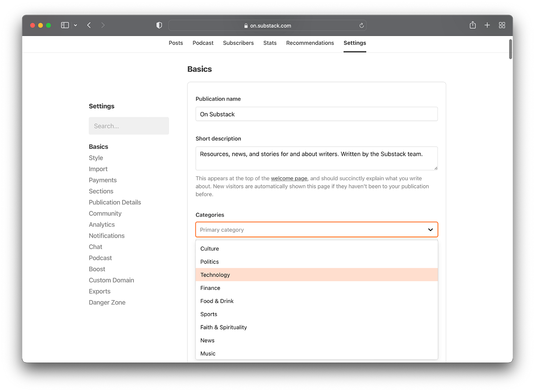Screen dimensions: 535x392
Task: Click the Share icon in Safari toolbar
Action: (x=473, y=25)
